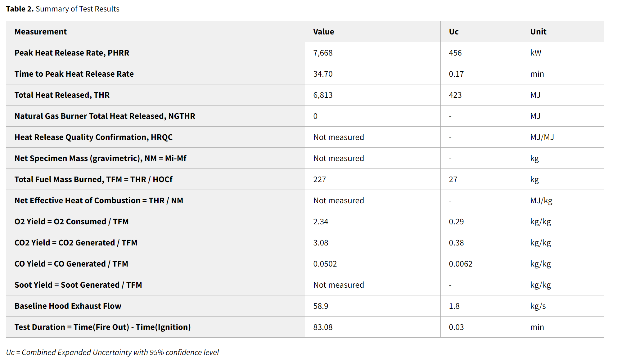Click the Uc column header
Image resolution: width=617 pixels, height=364 pixels.
[453, 32]
